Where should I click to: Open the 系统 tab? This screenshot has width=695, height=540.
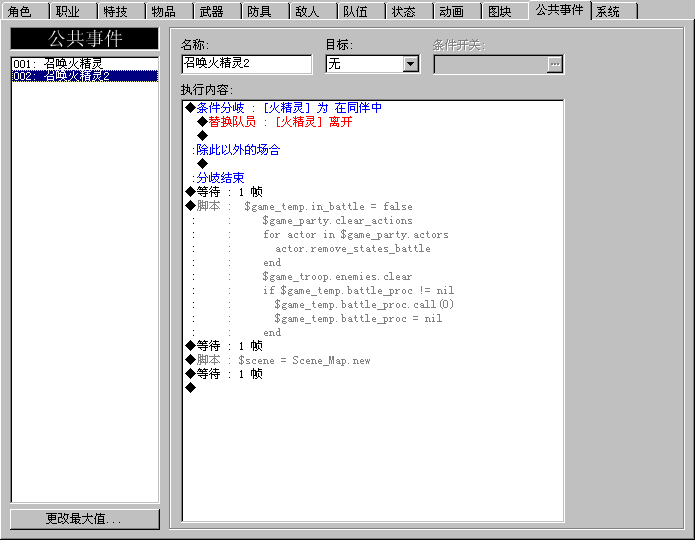[x=614, y=11]
